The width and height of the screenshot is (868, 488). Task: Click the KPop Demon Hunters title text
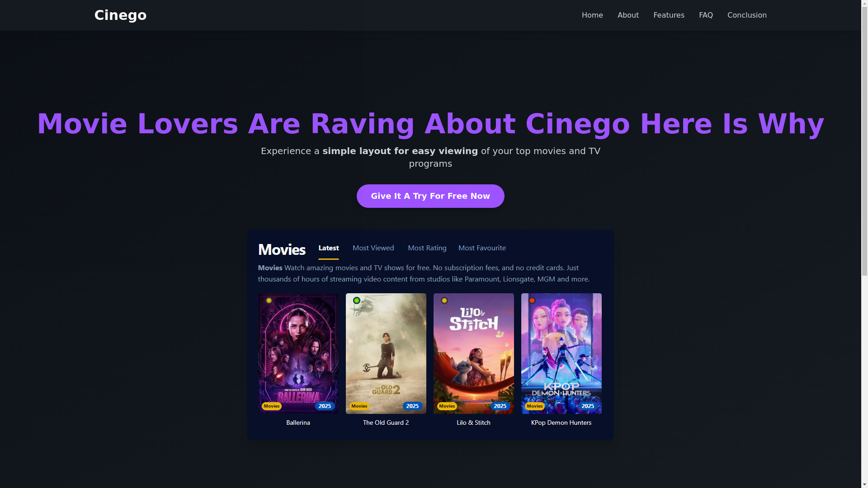pyautogui.click(x=561, y=423)
